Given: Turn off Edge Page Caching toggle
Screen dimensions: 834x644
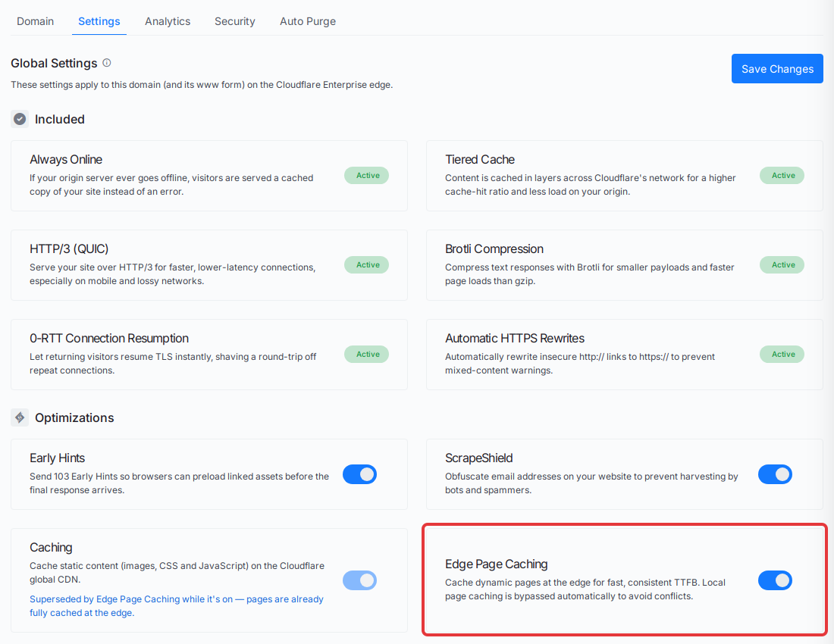Looking at the screenshot, I should (775, 580).
